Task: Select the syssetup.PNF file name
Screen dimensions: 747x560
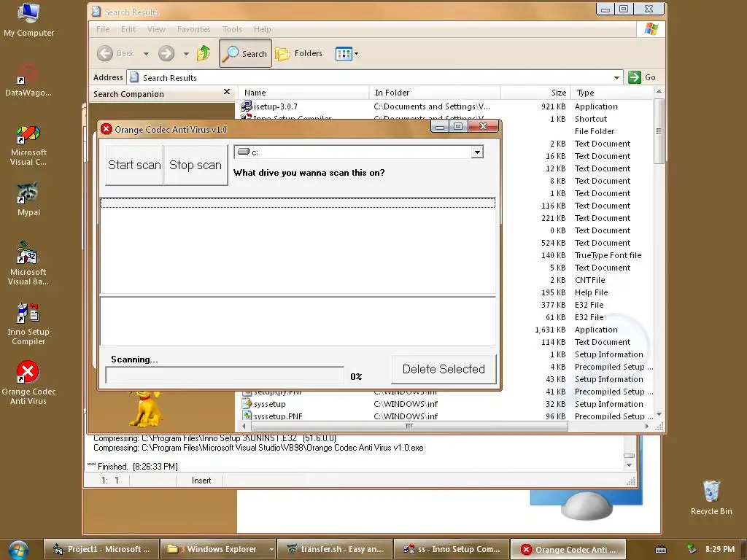Action: [278, 416]
